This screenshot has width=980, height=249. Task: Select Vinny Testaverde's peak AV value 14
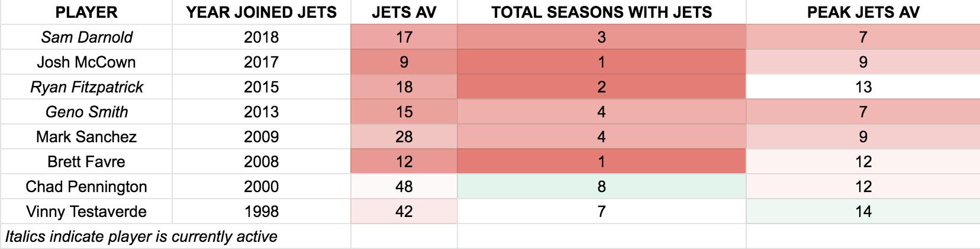click(863, 212)
